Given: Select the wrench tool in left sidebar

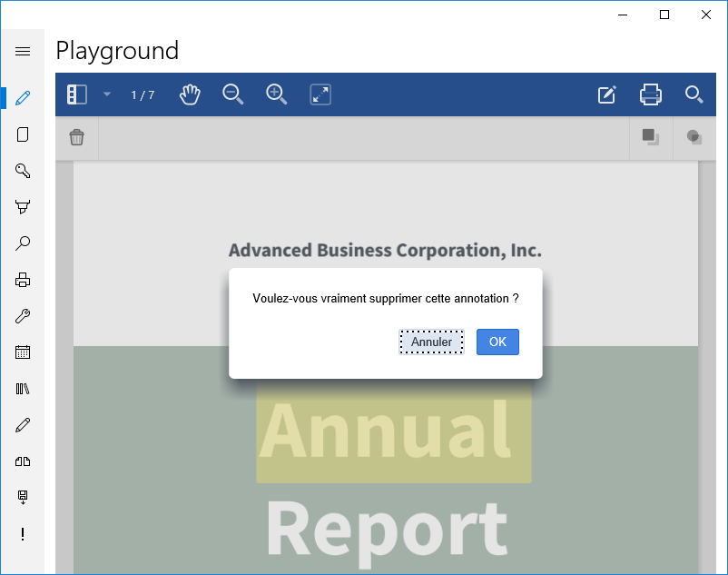Looking at the screenshot, I should [23, 316].
